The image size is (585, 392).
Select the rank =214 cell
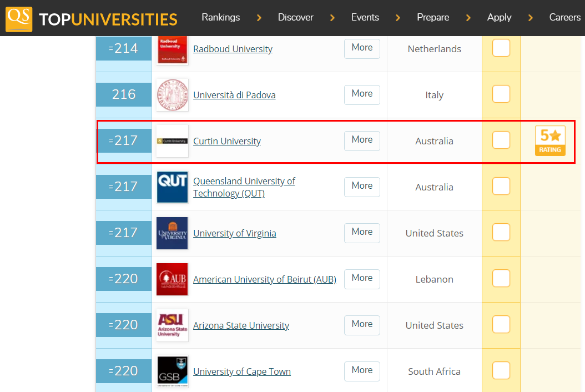pyautogui.click(x=123, y=48)
